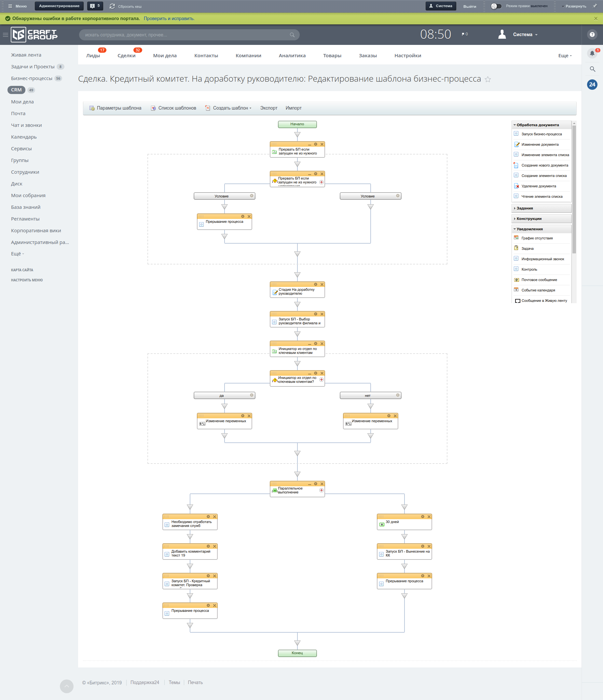
Task: Add page to favorites with star icon
Action: click(x=488, y=79)
